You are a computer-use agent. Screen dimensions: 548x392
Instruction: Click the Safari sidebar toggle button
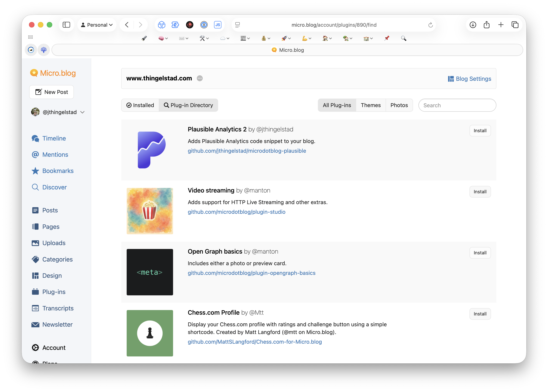(x=66, y=25)
